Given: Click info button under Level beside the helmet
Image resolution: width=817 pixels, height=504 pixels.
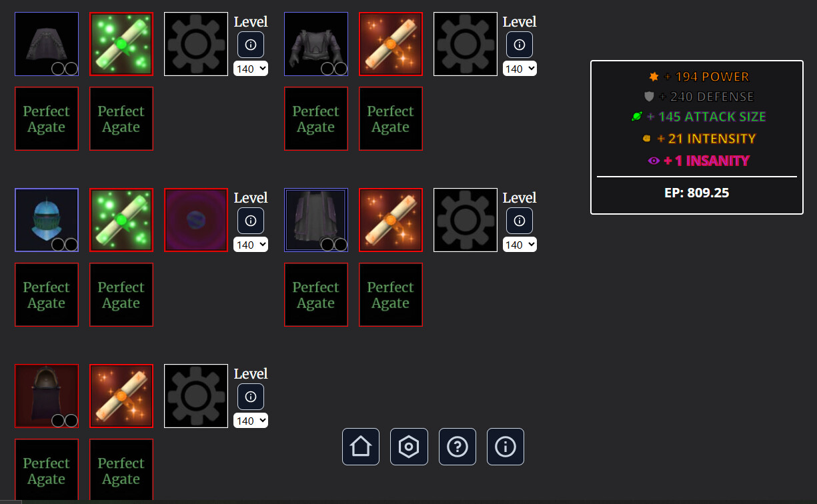Looking at the screenshot, I should 251,221.
